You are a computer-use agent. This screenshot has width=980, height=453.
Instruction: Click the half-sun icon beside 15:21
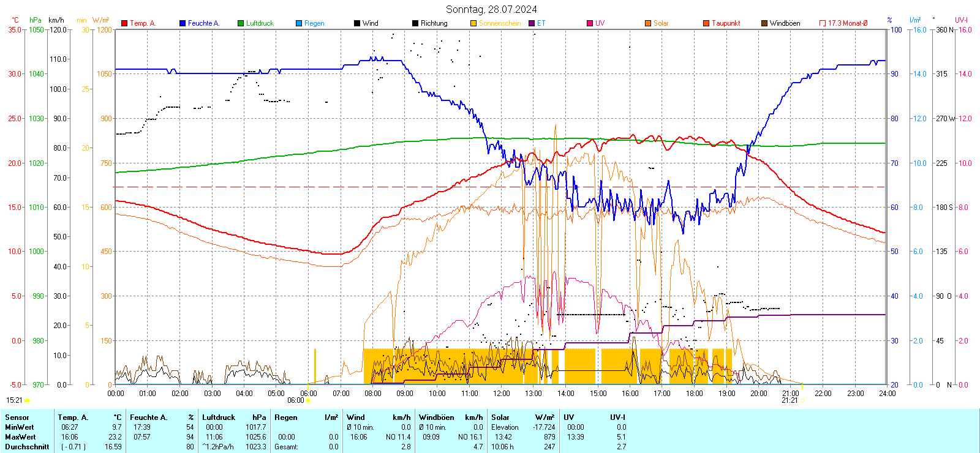[x=27, y=400]
